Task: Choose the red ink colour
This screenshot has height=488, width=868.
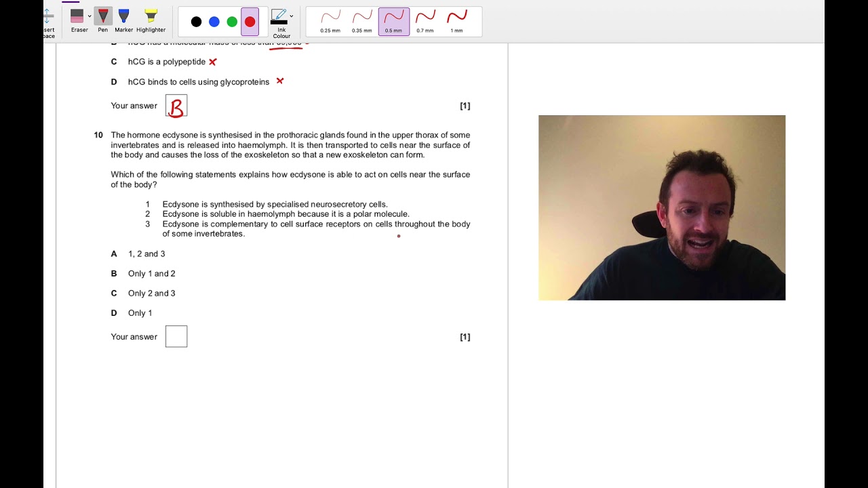Action: pyautogui.click(x=250, y=22)
